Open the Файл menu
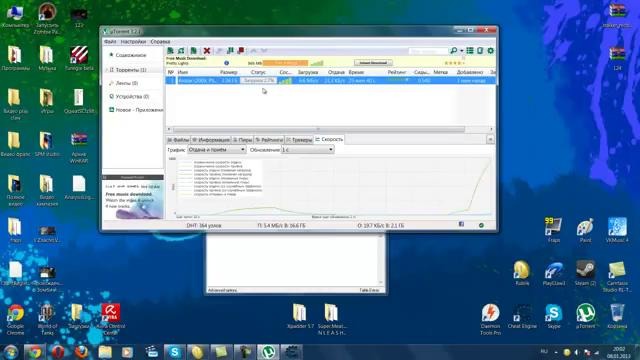This screenshot has width=640, height=360. pyautogui.click(x=110, y=42)
